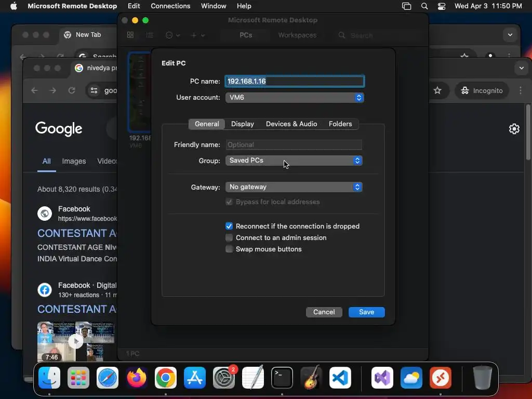Select the Workspaces tab in Remote Desktop
The height and width of the screenshot is (399, 532).
297,35
